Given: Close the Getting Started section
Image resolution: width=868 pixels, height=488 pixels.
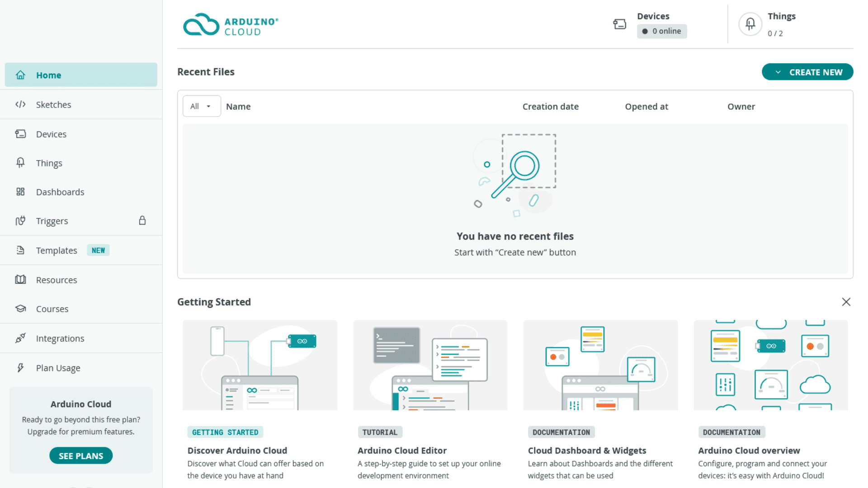Looking at the screenshot, I should pos(846,302).
